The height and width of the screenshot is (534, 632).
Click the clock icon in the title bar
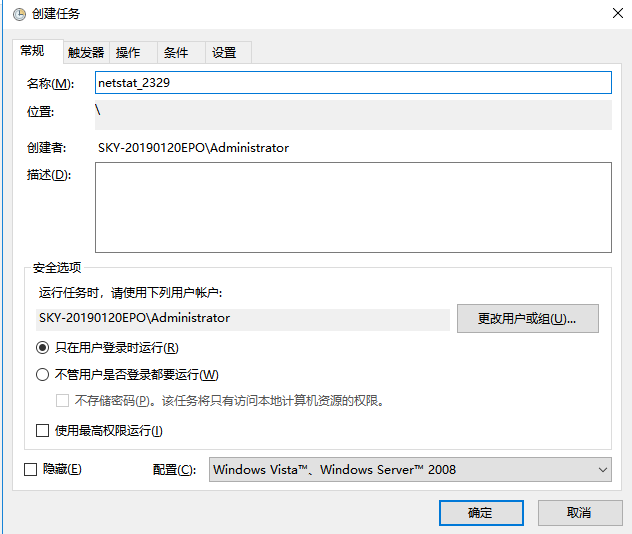click(19, 15)
